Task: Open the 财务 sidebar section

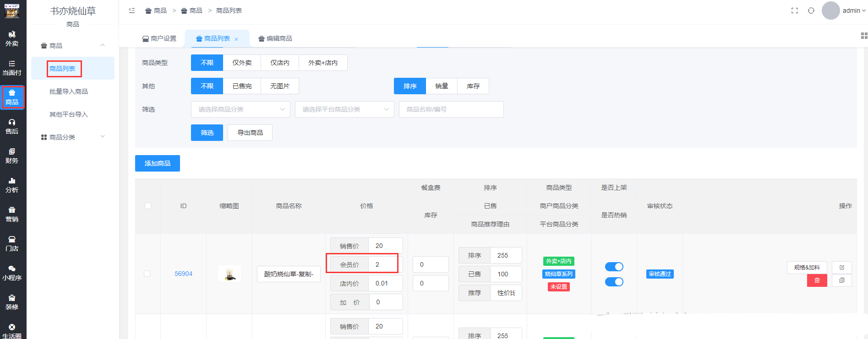Action: coord(12,156)
